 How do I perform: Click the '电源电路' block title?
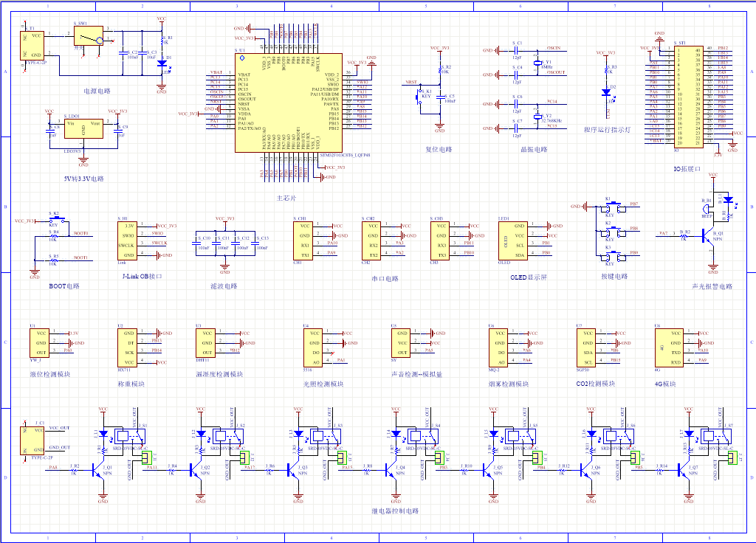(97, 91)
